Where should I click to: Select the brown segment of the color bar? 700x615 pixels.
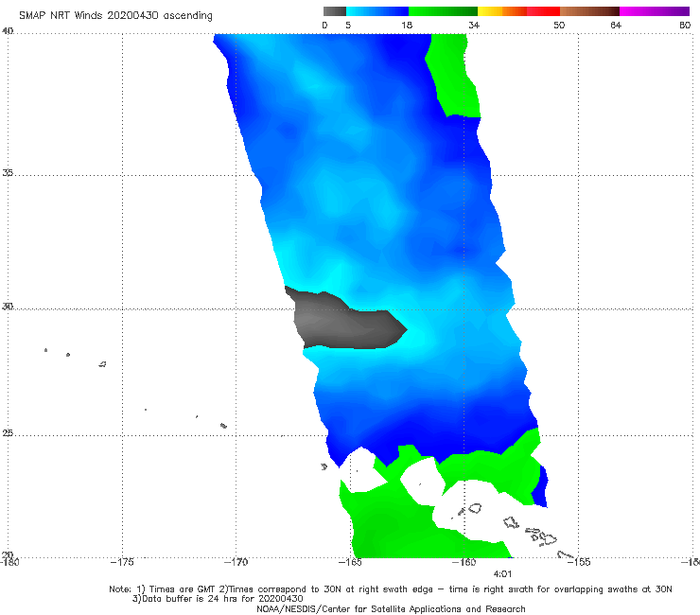coord(589,11)
